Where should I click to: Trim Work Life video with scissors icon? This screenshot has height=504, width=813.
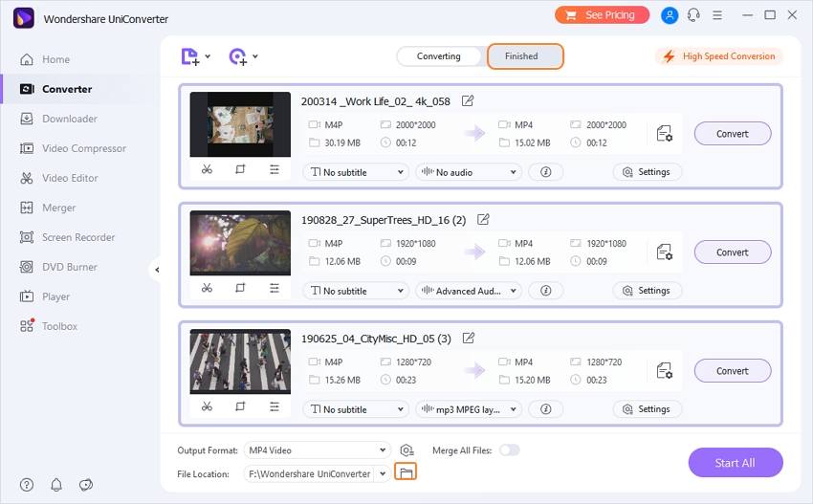pyautogui.click(x=207, y=169)
